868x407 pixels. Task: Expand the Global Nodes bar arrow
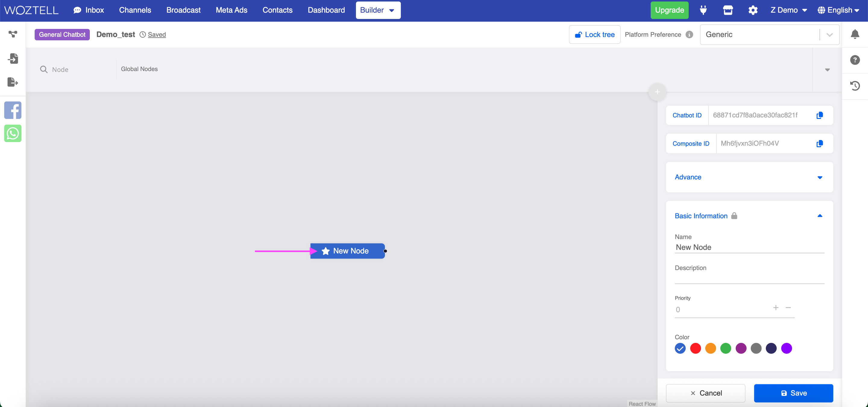tap(827, 70)
